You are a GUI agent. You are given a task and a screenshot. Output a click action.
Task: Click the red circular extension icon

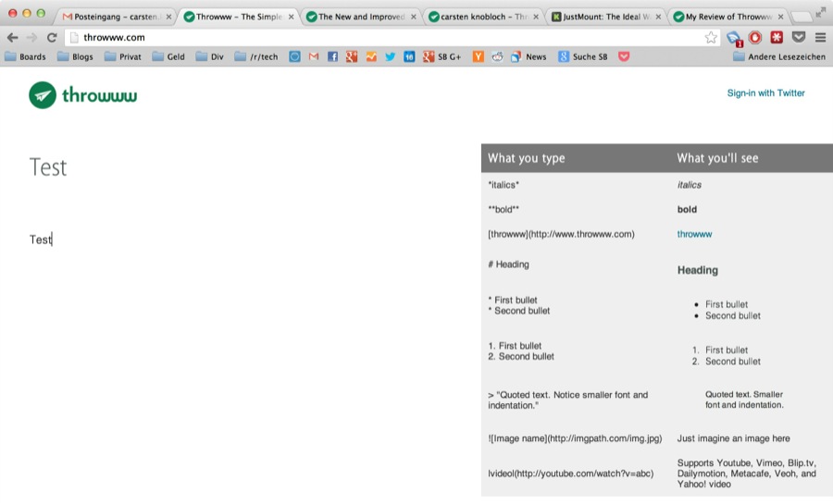tap(755, 37)
